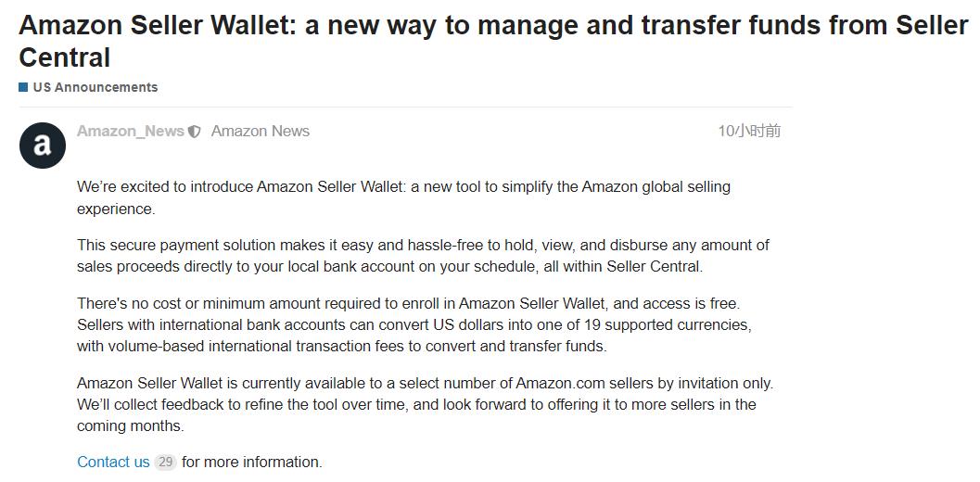Click the moderator shield icon
This screenshot has height=482, width=980.
195,132
